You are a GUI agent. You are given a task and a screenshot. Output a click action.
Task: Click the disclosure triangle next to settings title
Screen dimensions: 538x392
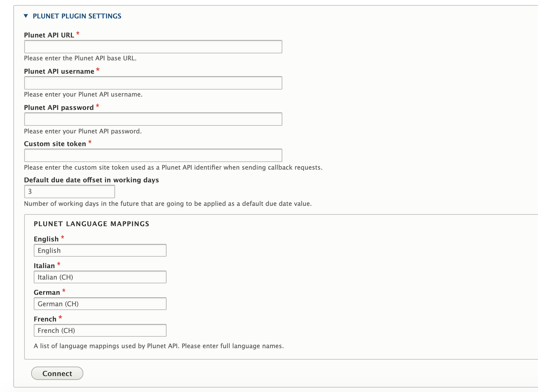pyautogui.click(x=26, y=16)
